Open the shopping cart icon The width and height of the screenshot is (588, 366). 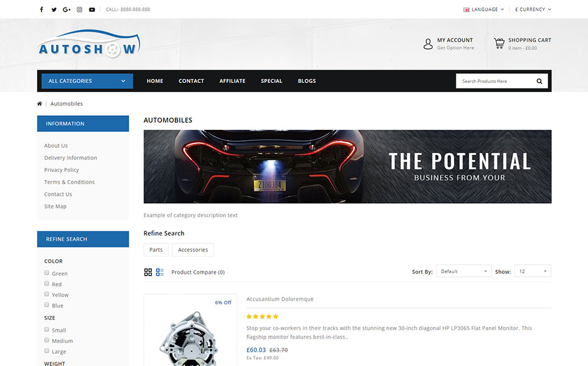(x=499, y=43)
